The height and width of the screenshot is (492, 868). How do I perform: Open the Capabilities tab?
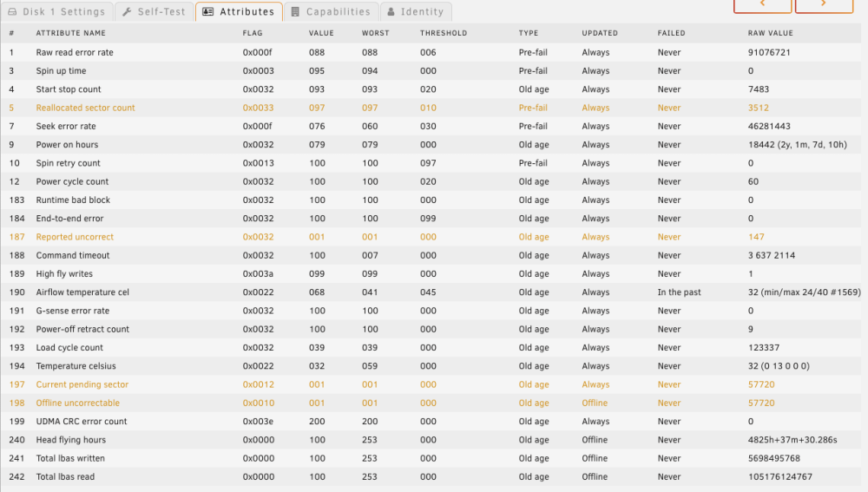click(x=331, y=11)
